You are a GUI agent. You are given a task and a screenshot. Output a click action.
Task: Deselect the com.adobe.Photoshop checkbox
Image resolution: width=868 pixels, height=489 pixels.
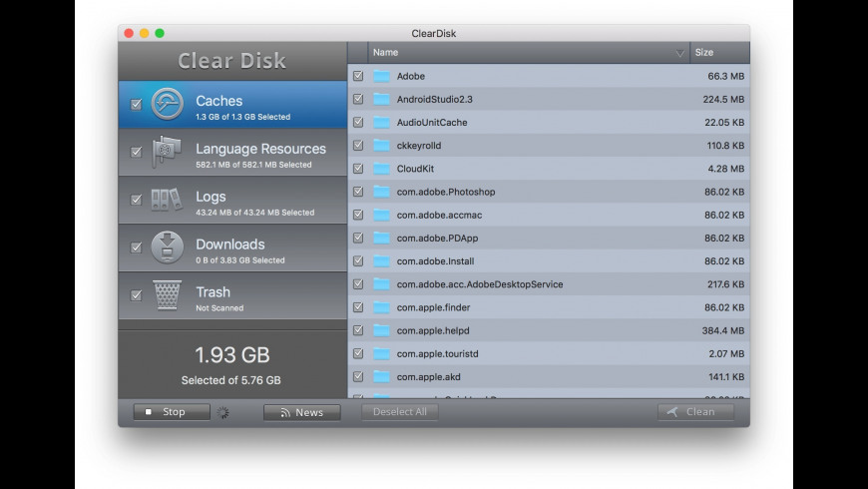coord(358,192)
